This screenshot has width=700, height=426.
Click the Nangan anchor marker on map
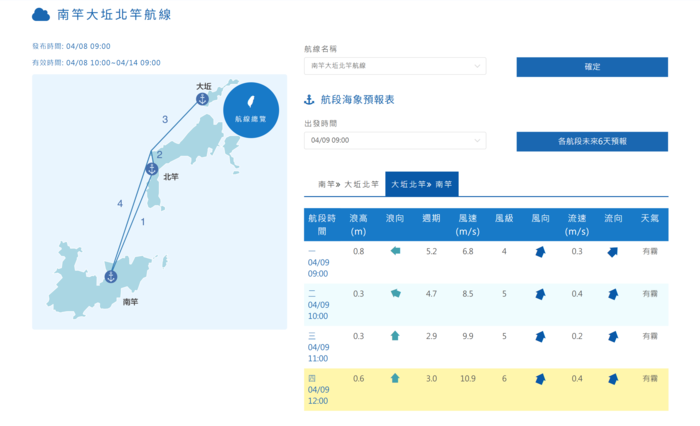[111, 276]
